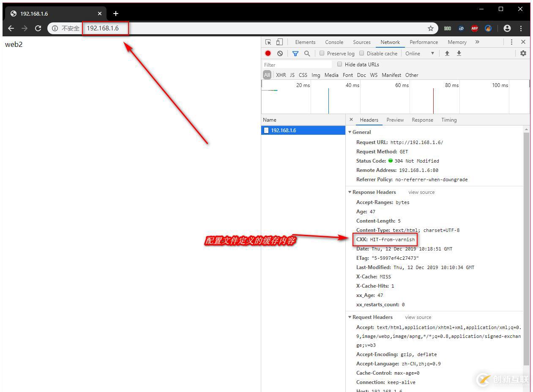Filter requests by JS
This screenshot has height=392, width=533.
[x=292, y=75]
